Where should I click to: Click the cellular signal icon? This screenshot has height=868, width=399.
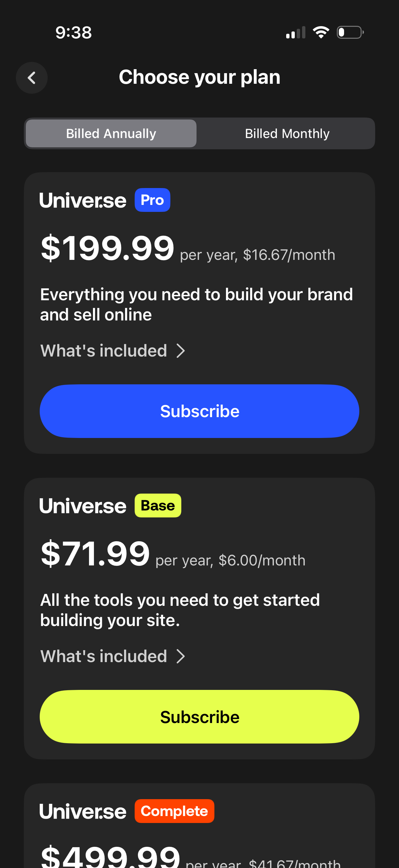pyautogui.click(x=295, y=32)
